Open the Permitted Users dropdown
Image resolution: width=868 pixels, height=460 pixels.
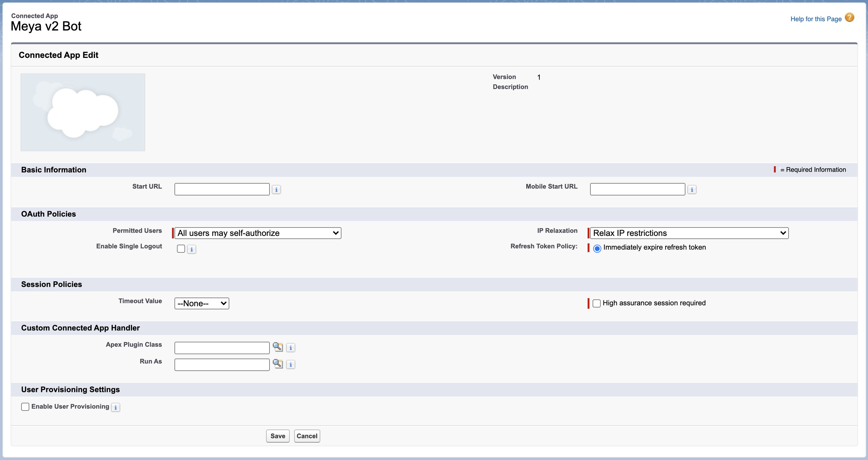258,233
